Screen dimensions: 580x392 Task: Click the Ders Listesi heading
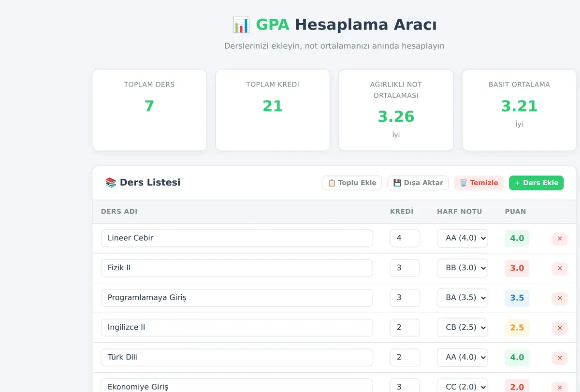150,183
